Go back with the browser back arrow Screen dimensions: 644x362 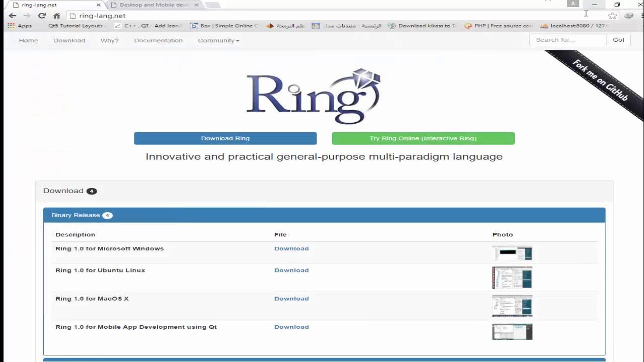[13, 16]
